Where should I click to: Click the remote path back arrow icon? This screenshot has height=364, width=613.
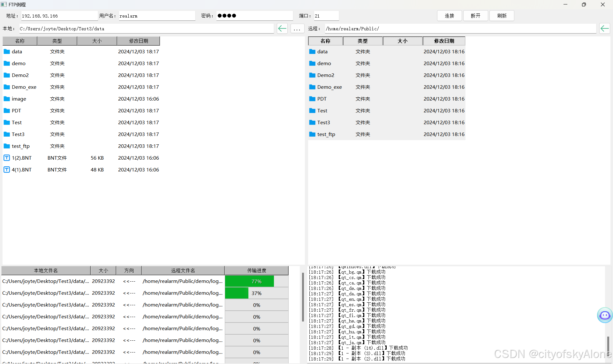pyautogui.click(x=604, y=29)
